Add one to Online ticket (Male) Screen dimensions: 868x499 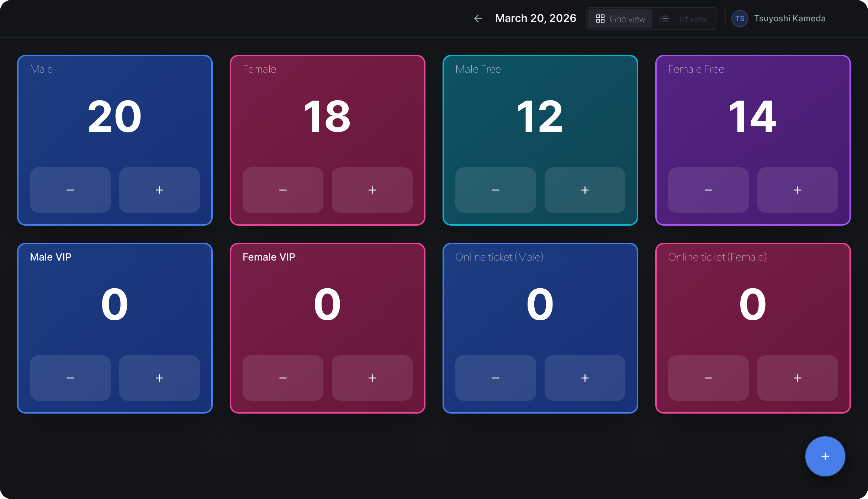[585, 378]
